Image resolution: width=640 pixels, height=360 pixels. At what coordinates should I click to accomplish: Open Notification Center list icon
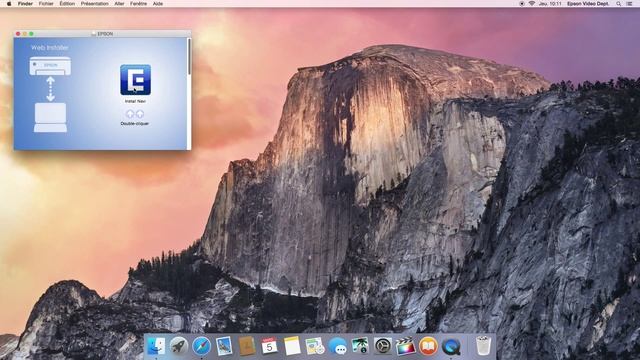[x=630, y=4]
